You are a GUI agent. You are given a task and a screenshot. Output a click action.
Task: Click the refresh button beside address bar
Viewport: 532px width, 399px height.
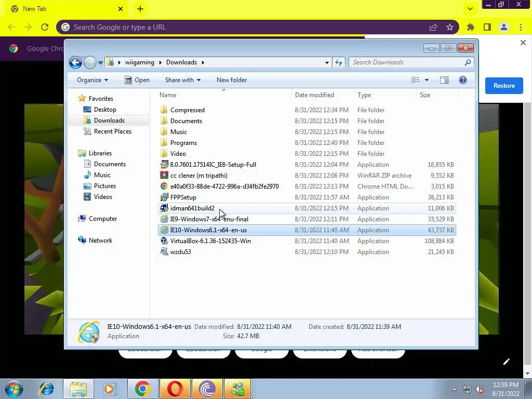pyautogui.click(x=339, y=62)
